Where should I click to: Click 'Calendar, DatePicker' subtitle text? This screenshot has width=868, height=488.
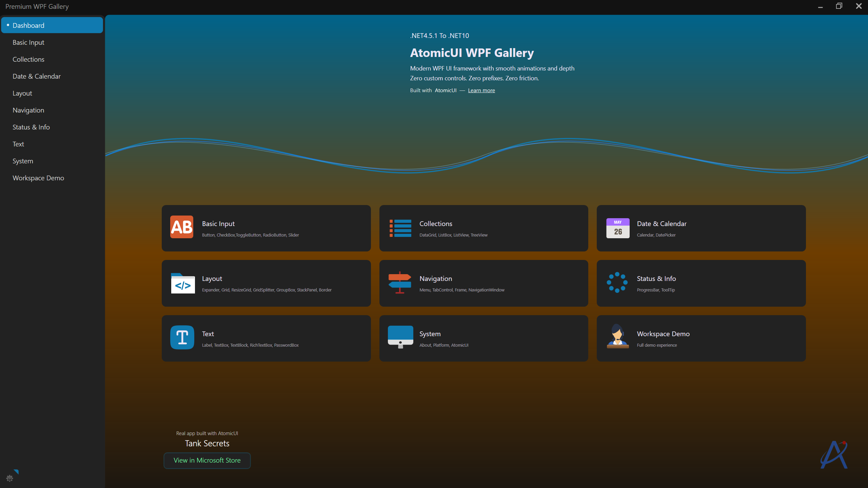pos(656,235)
